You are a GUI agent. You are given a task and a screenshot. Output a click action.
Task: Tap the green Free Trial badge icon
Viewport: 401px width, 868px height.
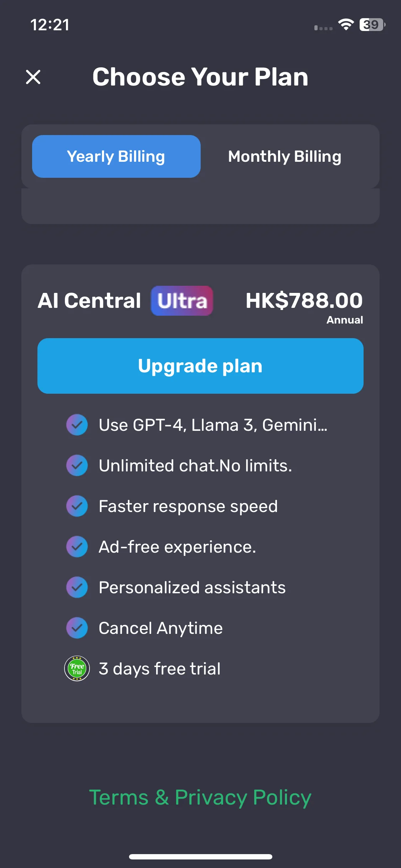pyautogui.click(x=77, y=668)
